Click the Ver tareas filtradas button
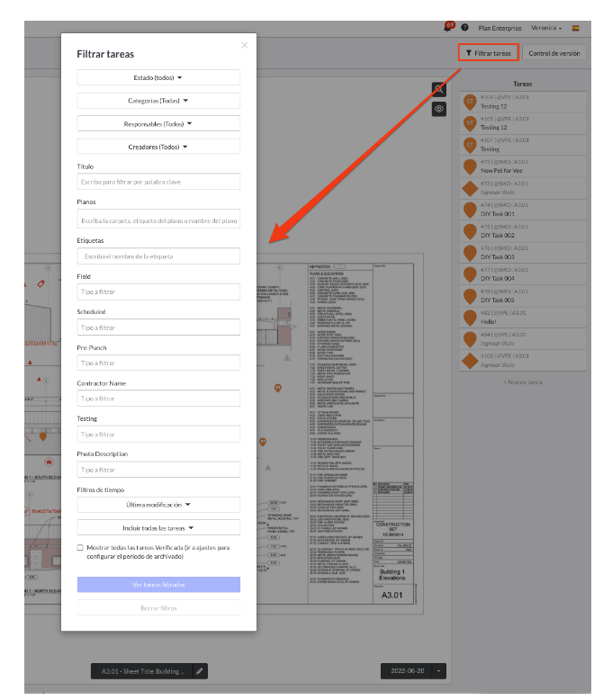This screenshot has width=612, height=700. click(x=158, y=585)
